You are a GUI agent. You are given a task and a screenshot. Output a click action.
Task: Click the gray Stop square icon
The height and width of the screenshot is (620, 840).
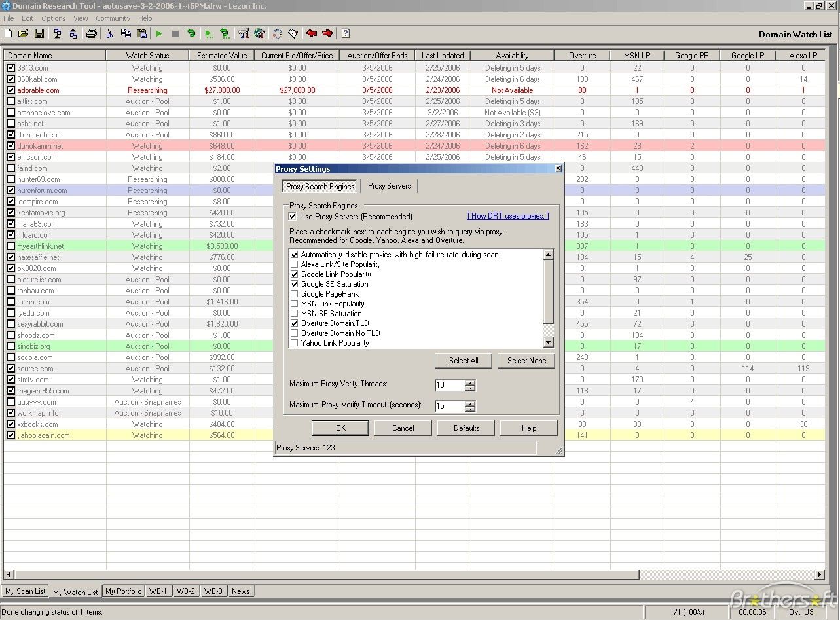coord(175,33)
